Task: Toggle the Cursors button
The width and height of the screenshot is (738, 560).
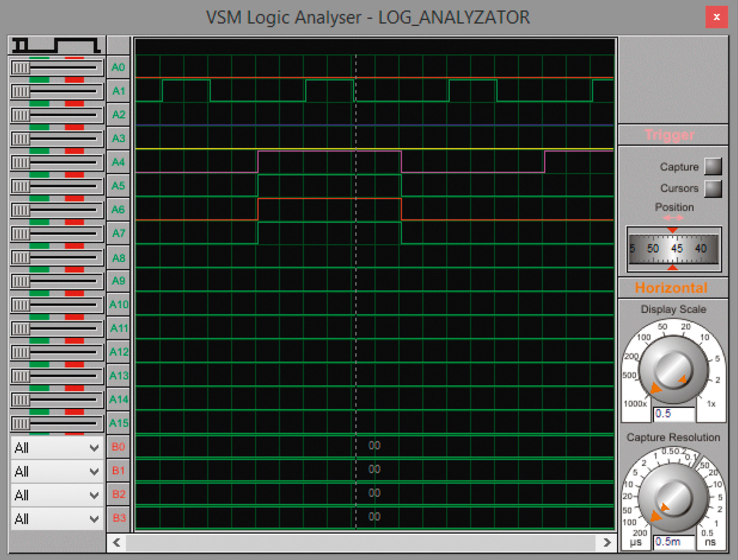Action: point(713,188)
